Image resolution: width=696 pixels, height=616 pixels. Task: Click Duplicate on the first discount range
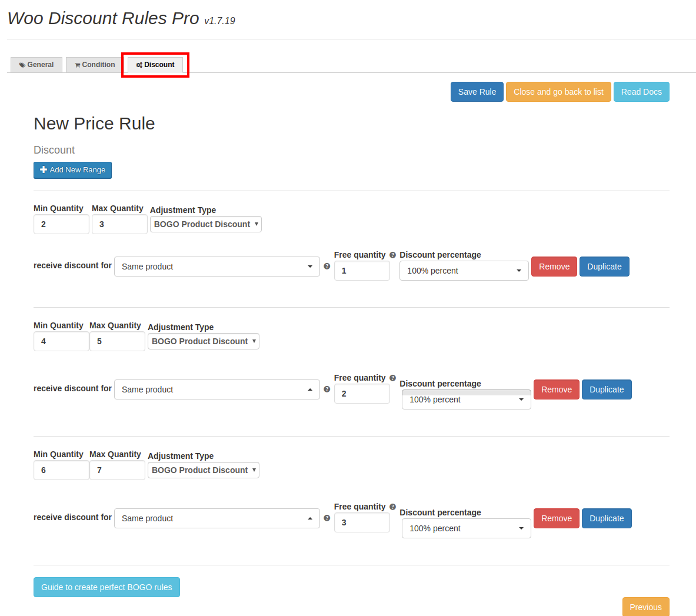point(604,267)
